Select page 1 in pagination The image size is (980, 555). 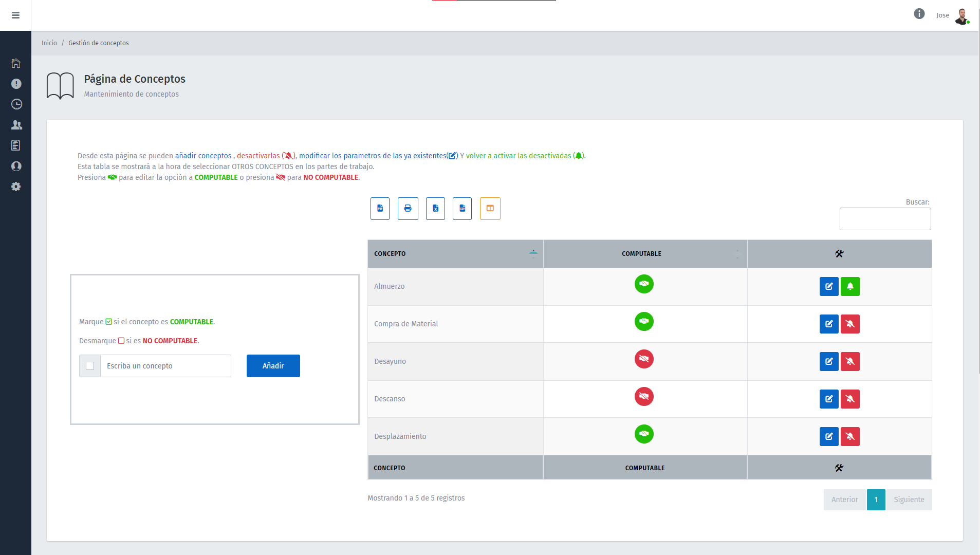tap(876, 499)
